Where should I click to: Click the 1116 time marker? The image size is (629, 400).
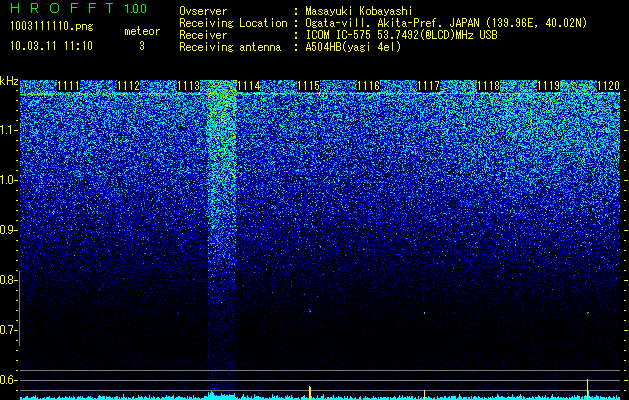(369, 86)
